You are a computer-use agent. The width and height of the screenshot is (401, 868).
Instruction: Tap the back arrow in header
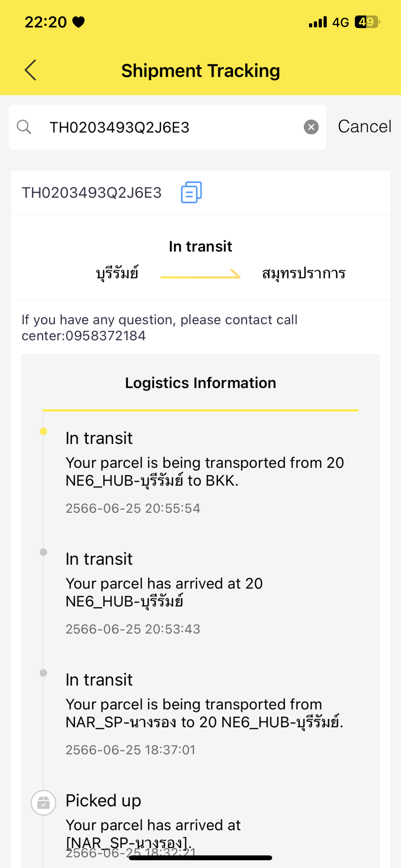pos(30,70)
